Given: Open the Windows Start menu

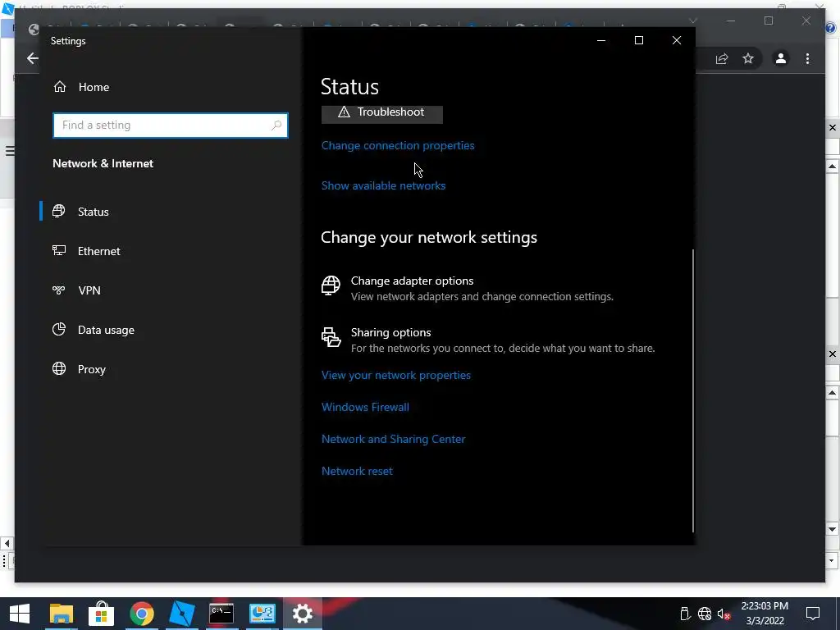Looking at the screenshot, I should (x=20, y=614).
